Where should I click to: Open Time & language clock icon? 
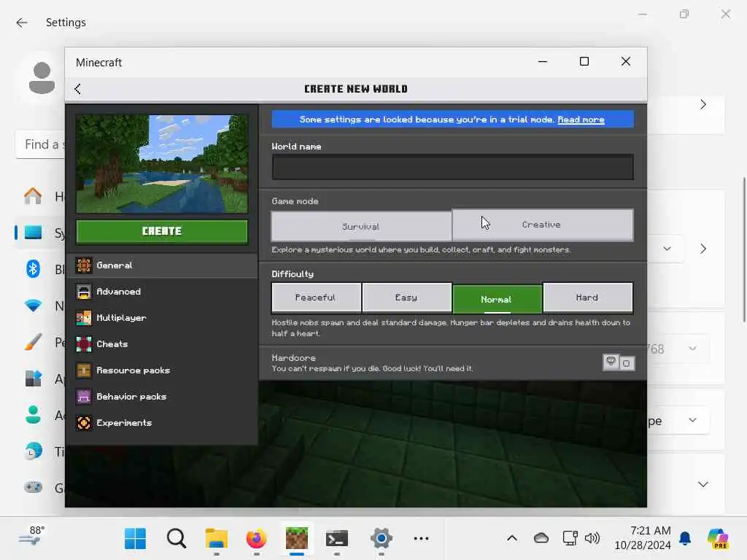(33, 451)
